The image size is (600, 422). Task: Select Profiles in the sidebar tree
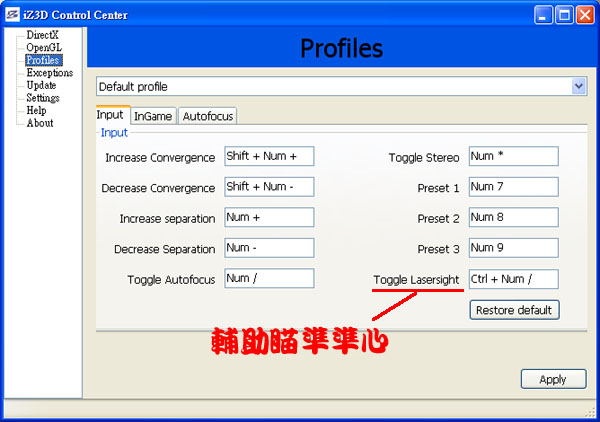(43, 60)
